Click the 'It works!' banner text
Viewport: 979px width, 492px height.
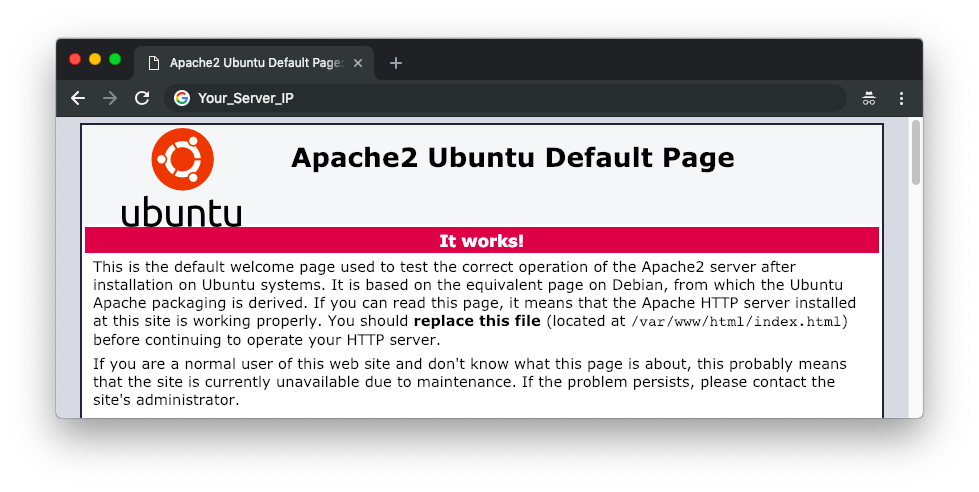click(481, 241)
